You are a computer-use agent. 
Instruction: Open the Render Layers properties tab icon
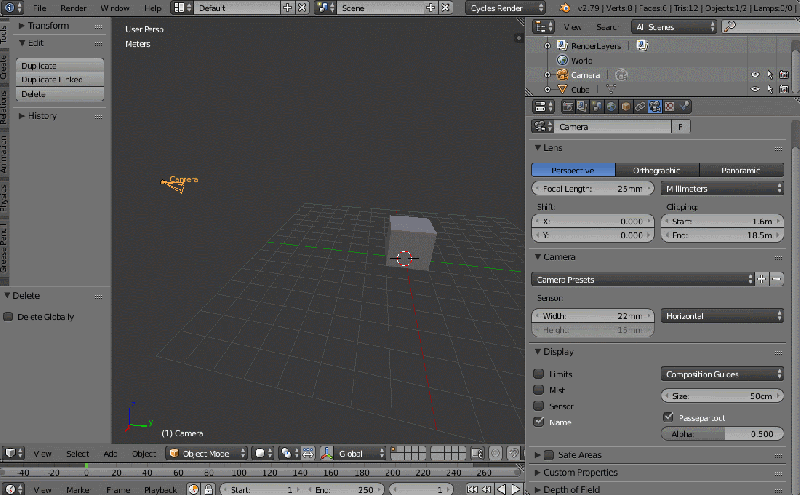pos(582,107)
